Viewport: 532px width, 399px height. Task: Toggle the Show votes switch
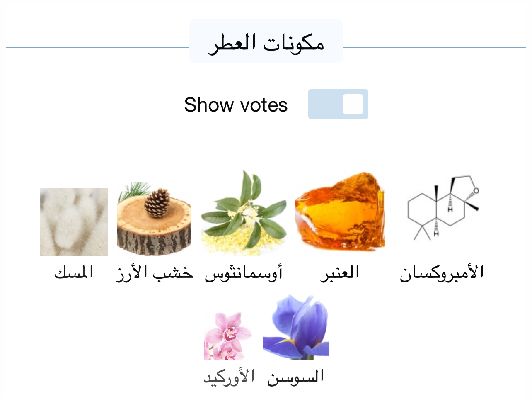tap(338, 104)
